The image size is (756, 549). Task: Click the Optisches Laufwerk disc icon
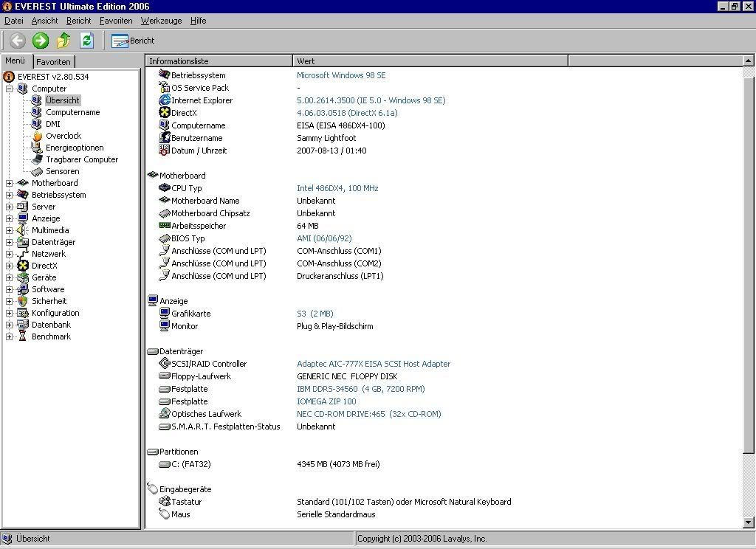point(165,413)
